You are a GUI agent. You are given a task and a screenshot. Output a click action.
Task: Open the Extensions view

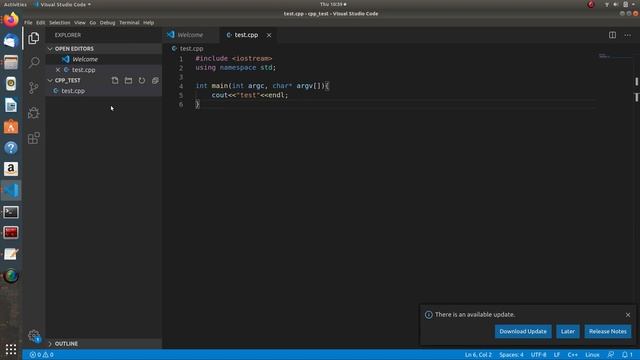34,138
